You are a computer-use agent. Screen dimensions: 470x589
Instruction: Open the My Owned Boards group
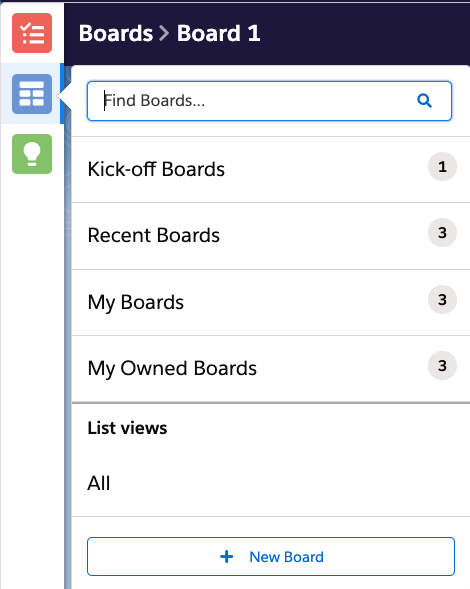271,369
